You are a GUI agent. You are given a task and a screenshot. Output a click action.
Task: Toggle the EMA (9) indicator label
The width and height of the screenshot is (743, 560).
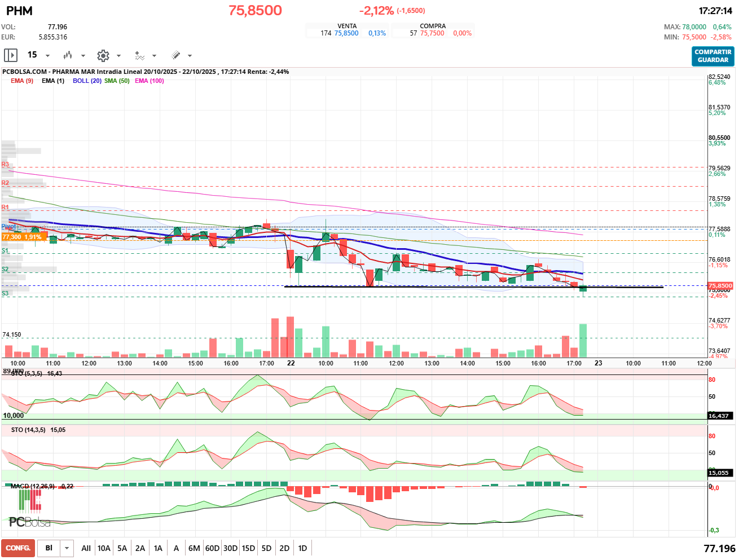[22, 81]
